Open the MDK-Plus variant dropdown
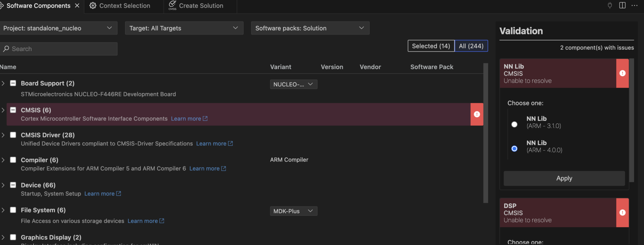The image size is (644, 245). 294,211
